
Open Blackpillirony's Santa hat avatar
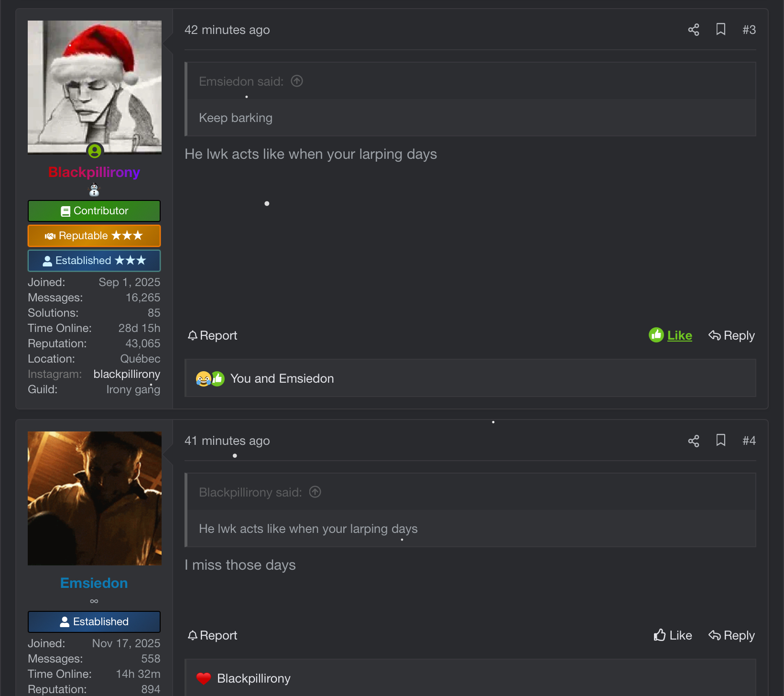(95, 87)
